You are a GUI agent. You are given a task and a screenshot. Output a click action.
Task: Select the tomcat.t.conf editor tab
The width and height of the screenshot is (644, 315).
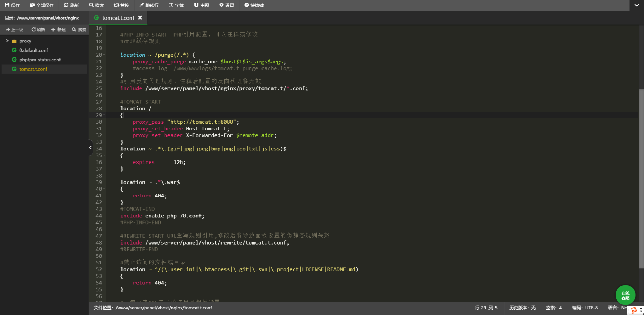pyautogui.click(x=118, y=18)
